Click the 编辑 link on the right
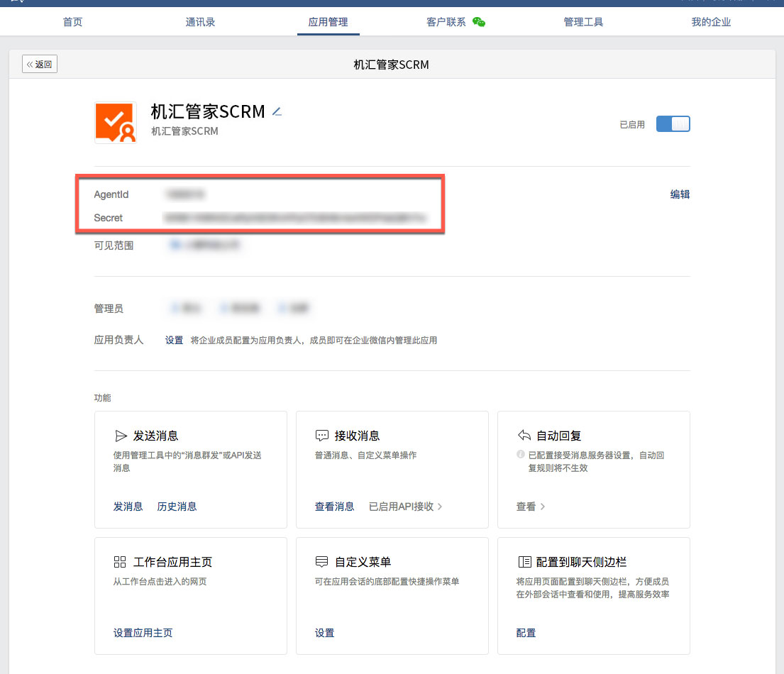The width and height of the screenshot is (784, 674). coord(680,194)
